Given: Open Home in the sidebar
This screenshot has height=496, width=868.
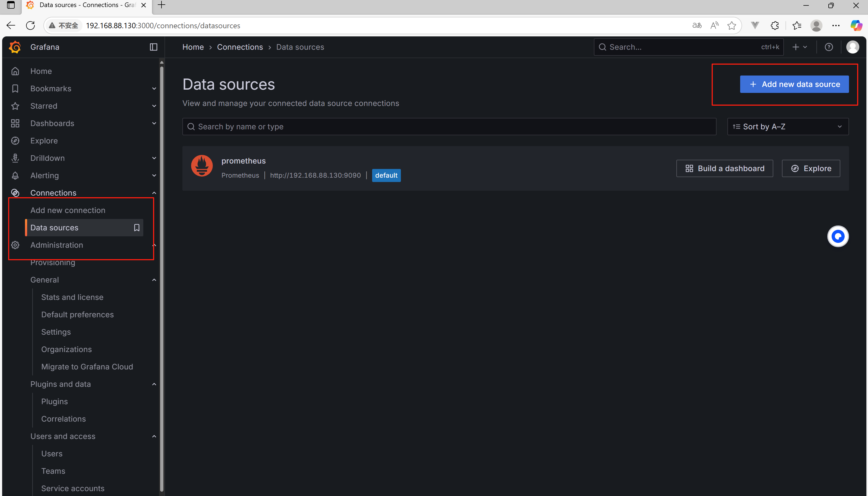Looking at the screenshot, I should coord(41,71).
